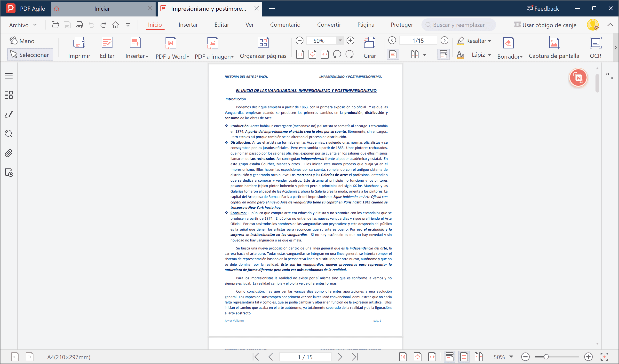
Task: Undo the last action
Action: 91,25
